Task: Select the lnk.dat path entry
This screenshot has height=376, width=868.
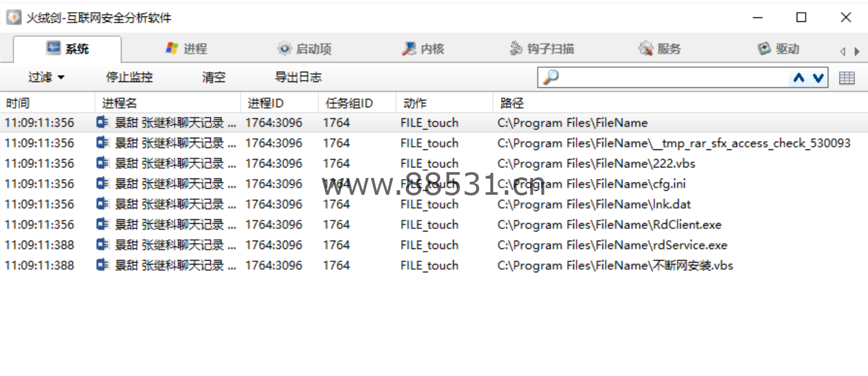Action: coord(594,205)
